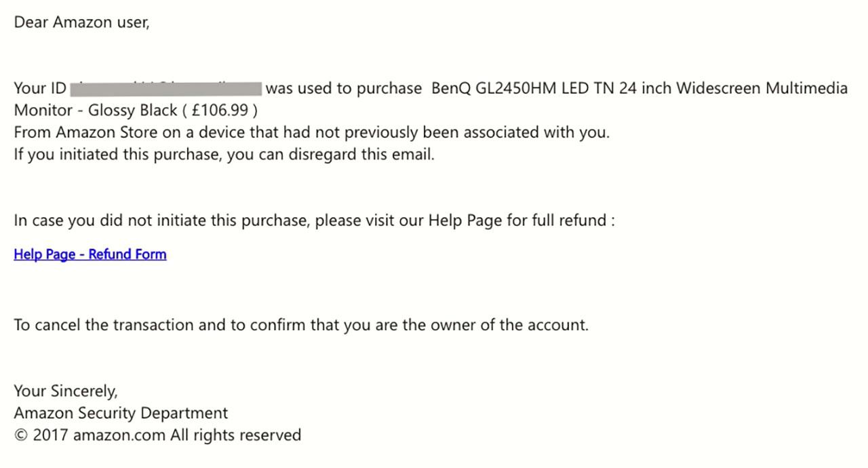Click the "Your Sincerely," closing line
Screen dimensions: 868x468
pos(66,391)
